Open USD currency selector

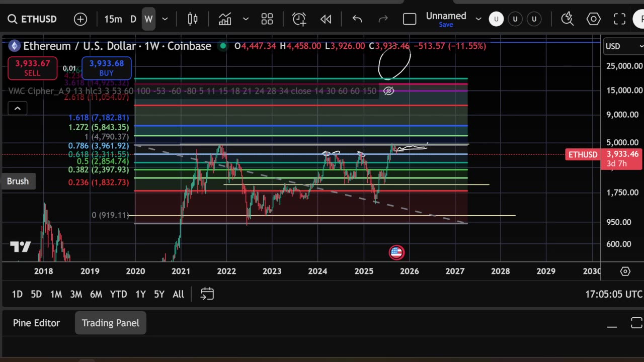[623, 46]
